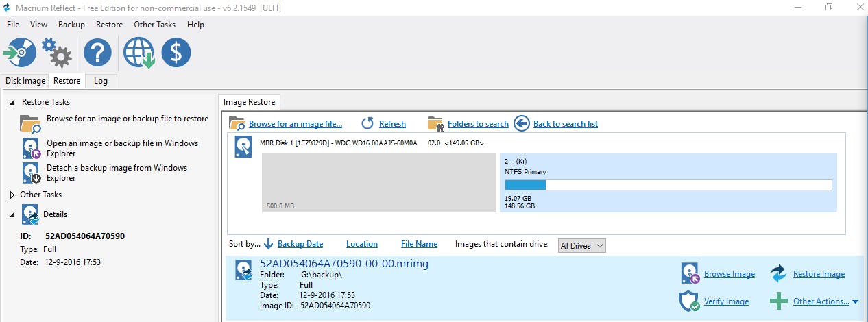The width and height of the screenshot is (868, 322).
Task: Click the Macrium Reflect app logo in title bar
Action: (x=8, y=8)
